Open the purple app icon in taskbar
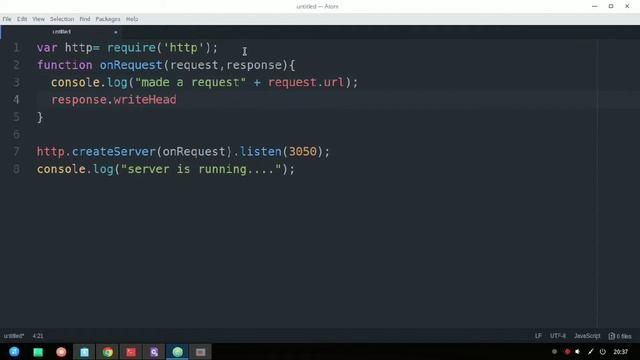The height and width of the screenshot is (360, 640). click(154, 352)
